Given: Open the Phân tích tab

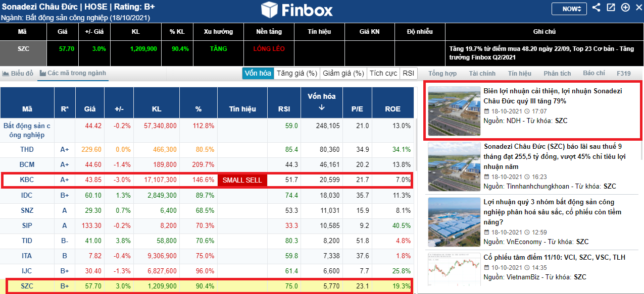Looking at the screenshot, I should point(557,74).
